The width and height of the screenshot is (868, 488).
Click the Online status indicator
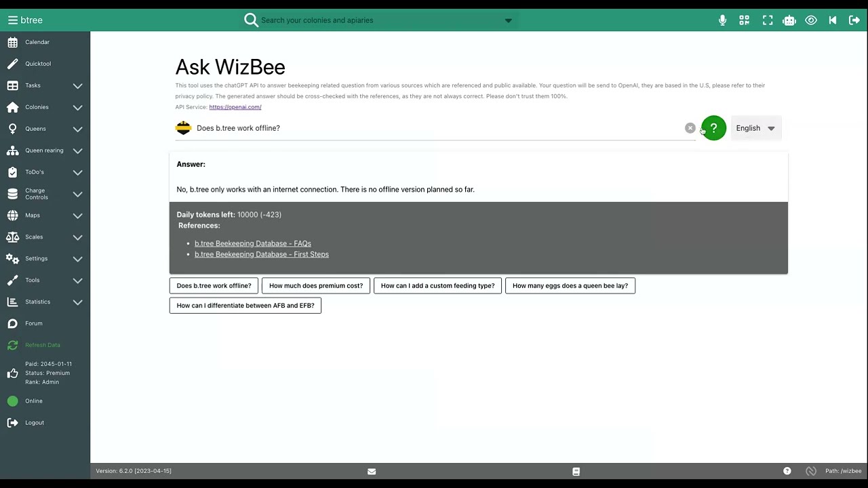[x=12, y=401]
